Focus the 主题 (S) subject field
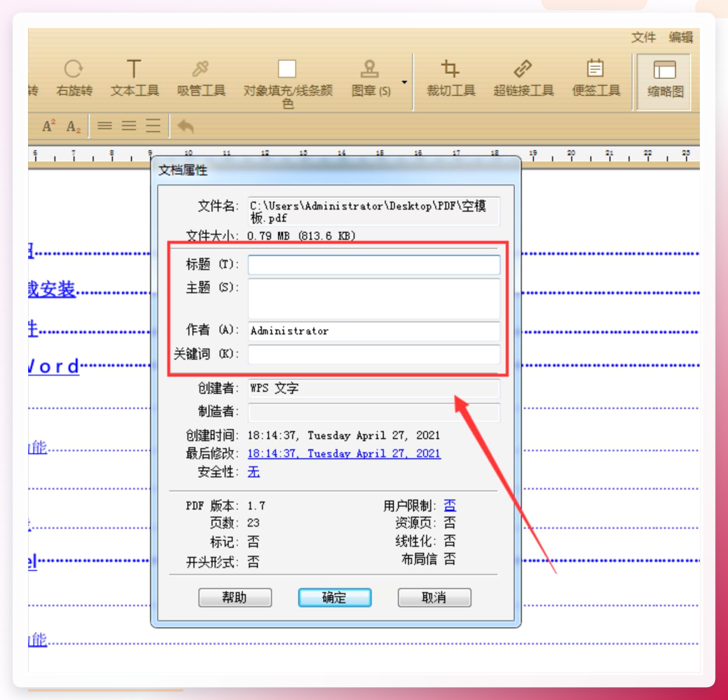728x700 pixels. pos(374,298)
